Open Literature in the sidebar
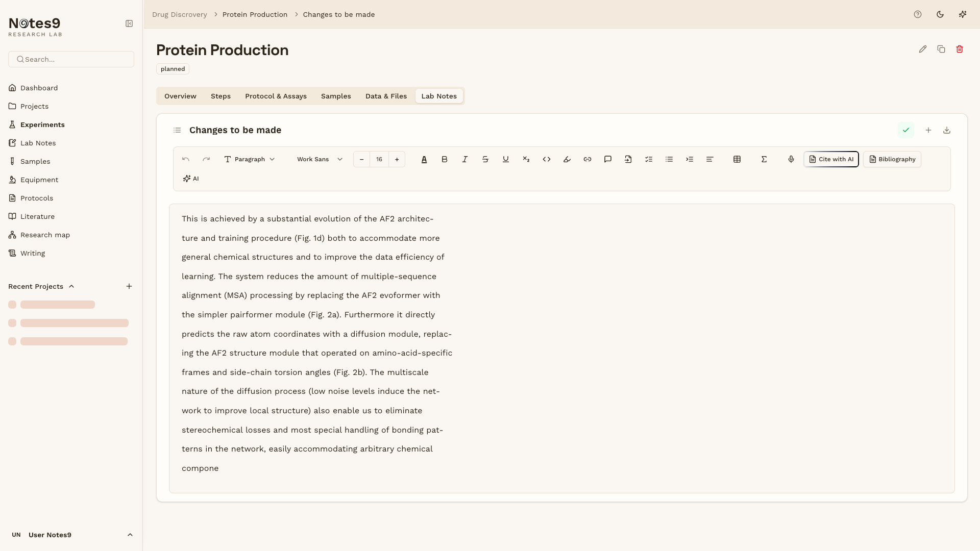Screen dimensions: 980x551 pos(37,216)
